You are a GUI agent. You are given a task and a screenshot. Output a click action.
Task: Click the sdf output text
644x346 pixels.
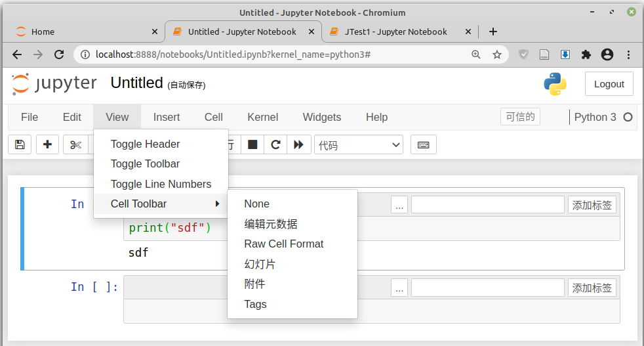138,253
